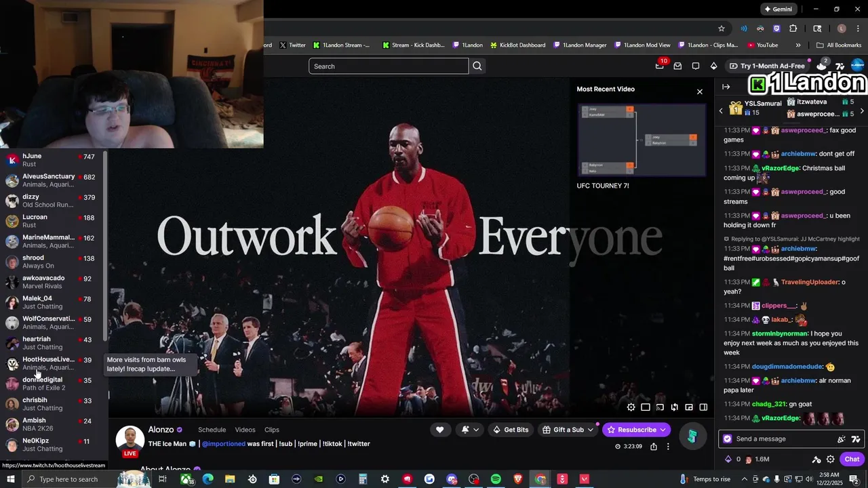Click the 1.6M channel points balance
Viewport: 868px width, 488px height.
pos(757,460)
